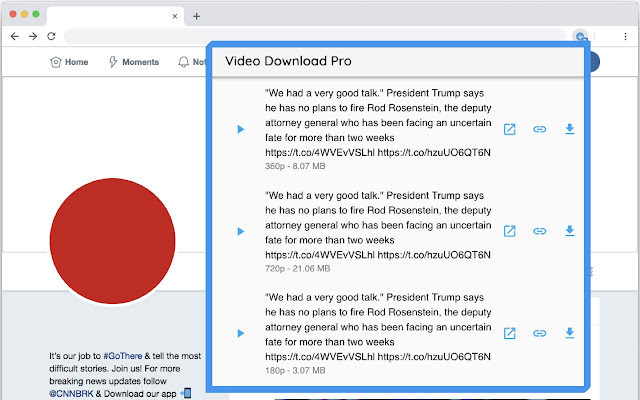Open the 360p video in new tab
Image resolution: width=640 pixels, height=400 pixels.
tap(509, 129)
